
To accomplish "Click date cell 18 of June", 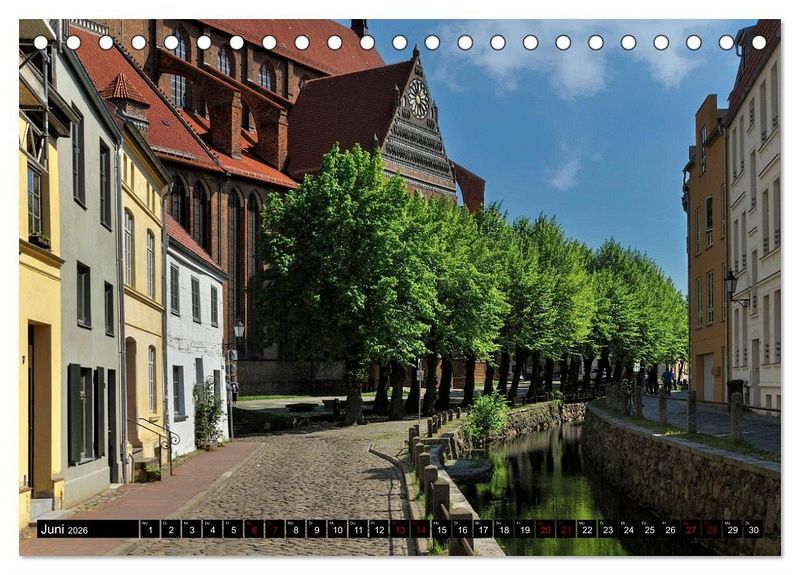I will point(504,529).
